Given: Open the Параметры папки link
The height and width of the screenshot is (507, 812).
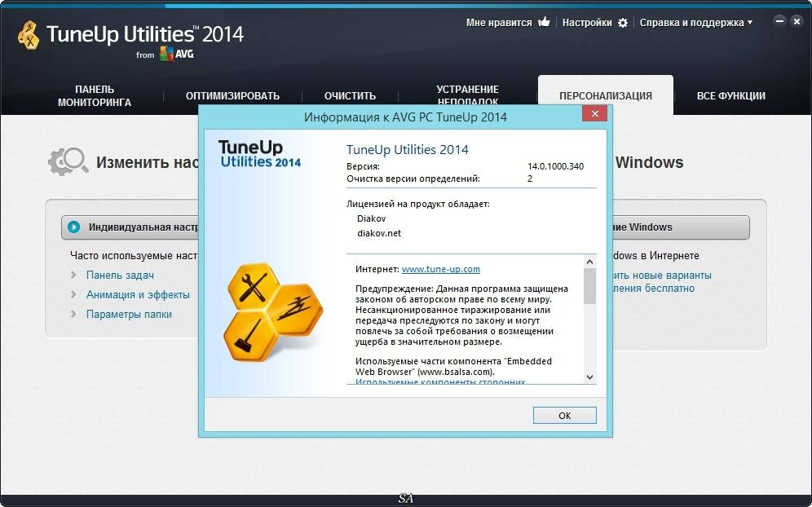Looking at the screenshot, I should click(129, 314).
